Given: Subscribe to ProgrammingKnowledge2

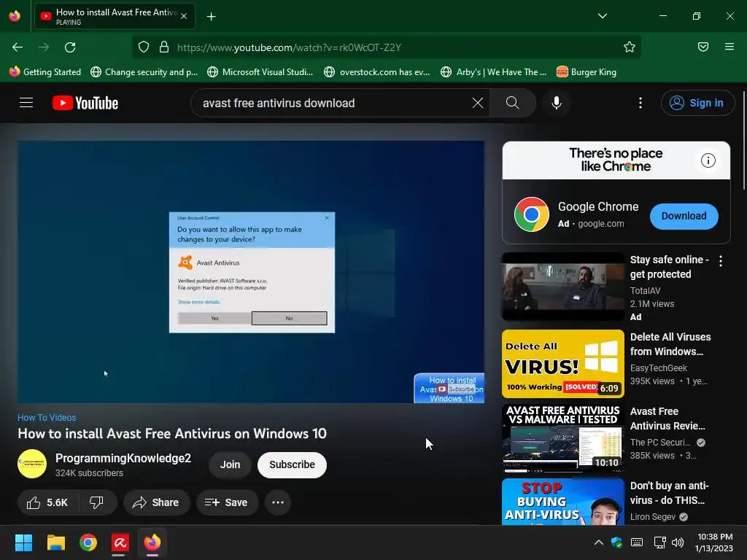Looking at the screenshot, I should (x=292, y=464).
